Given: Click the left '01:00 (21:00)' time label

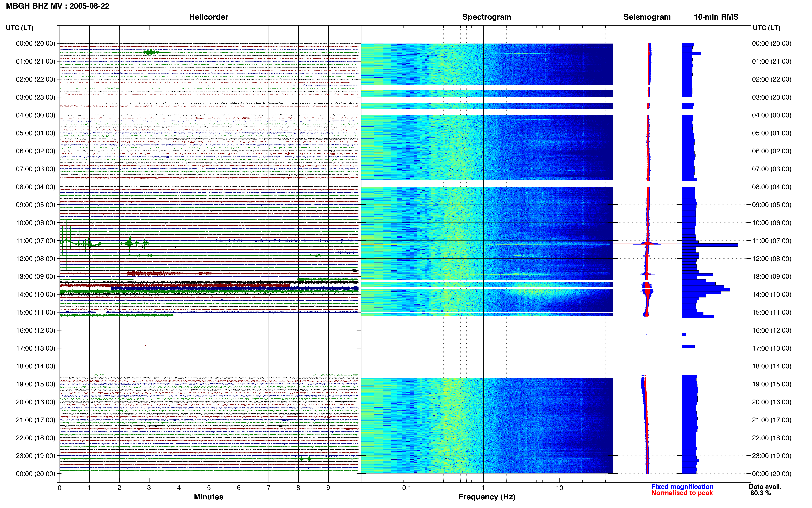Looking at the screenshot, I should coord(36,61).
